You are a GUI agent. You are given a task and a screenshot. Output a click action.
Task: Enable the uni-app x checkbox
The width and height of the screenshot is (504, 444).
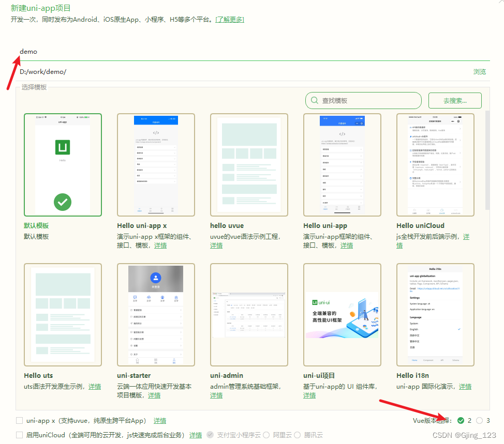pos(20,421)
